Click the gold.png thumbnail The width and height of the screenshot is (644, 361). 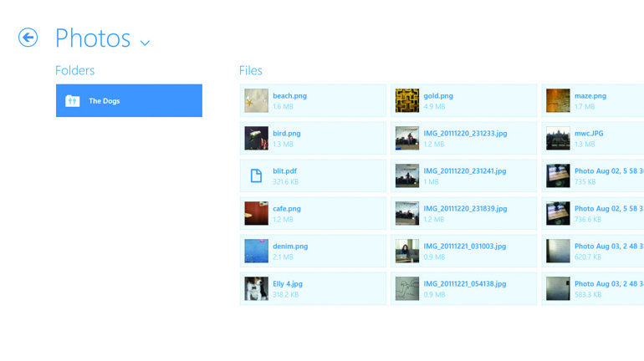click(x=407, y=100)
